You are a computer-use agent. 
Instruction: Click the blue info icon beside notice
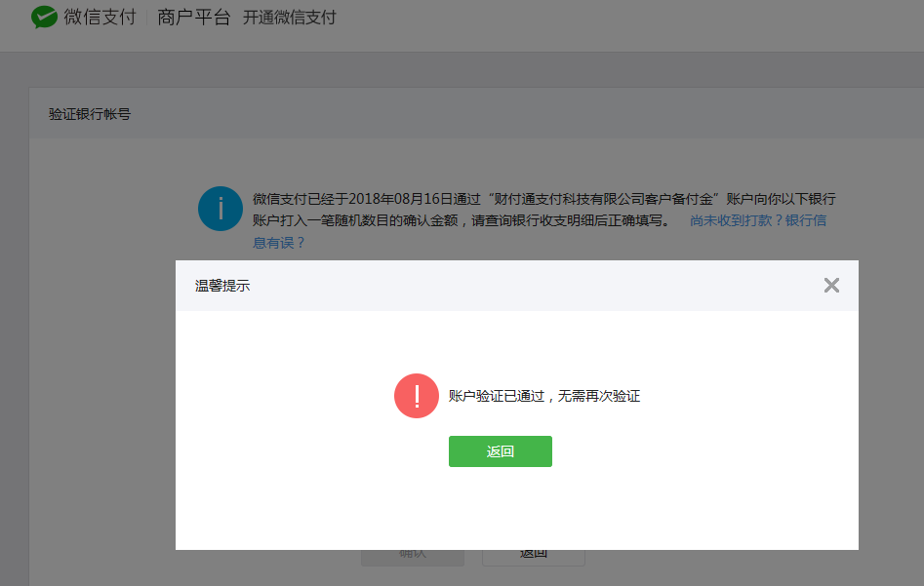221,209
